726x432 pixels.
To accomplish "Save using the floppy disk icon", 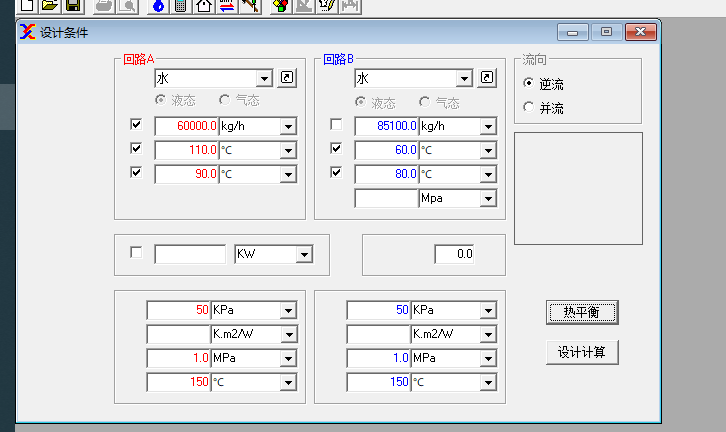I will [73, 6].
